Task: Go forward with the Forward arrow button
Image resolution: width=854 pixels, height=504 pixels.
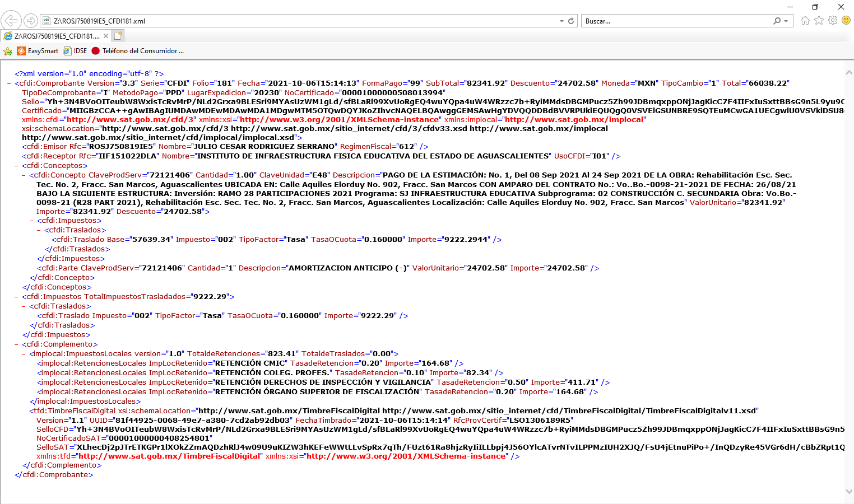Action: [x=31, y=21]
